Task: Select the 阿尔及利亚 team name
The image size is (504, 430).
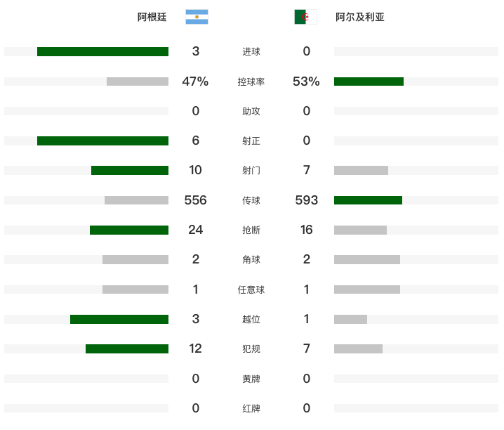Action: [359, 17]
